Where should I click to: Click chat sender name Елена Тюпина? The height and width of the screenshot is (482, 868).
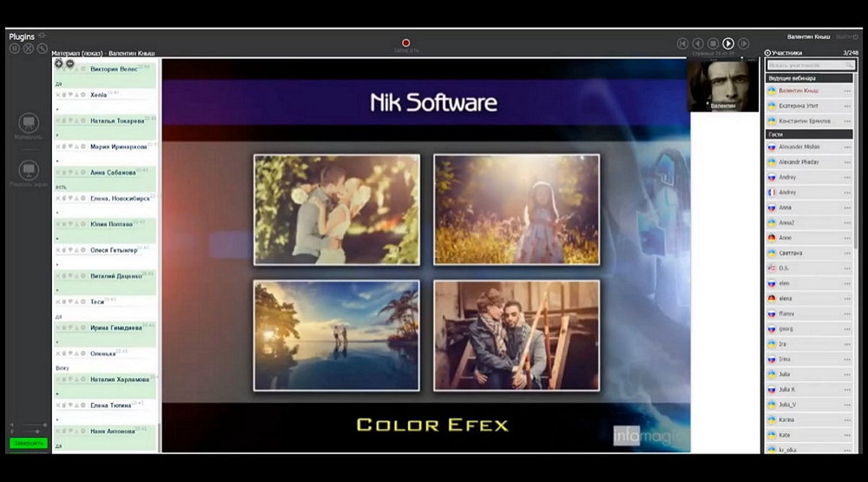pos(111,406)
